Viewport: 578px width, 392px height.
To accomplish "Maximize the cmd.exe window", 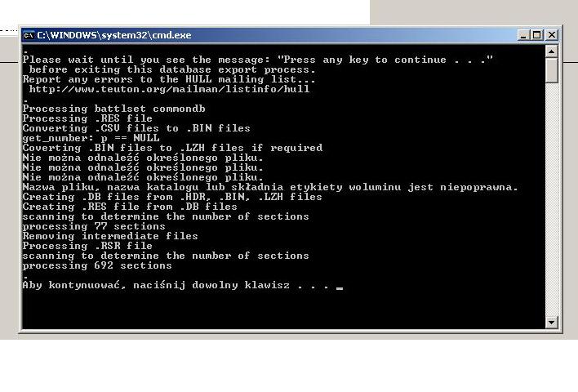I will click(537, 35).
